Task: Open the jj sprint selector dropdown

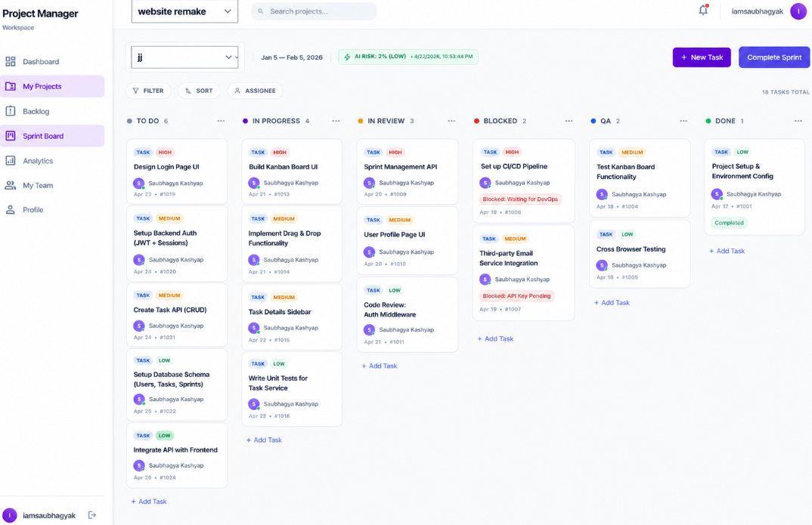Action: click(x=185, y=57)
